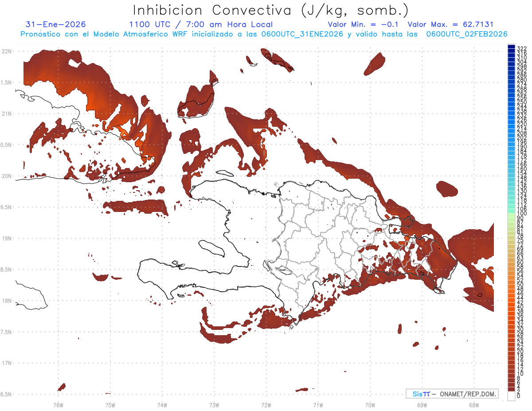
Task: Click the "Pronóstico con el Modelo Atmósferico WRF" line
Action: [264, 34]
